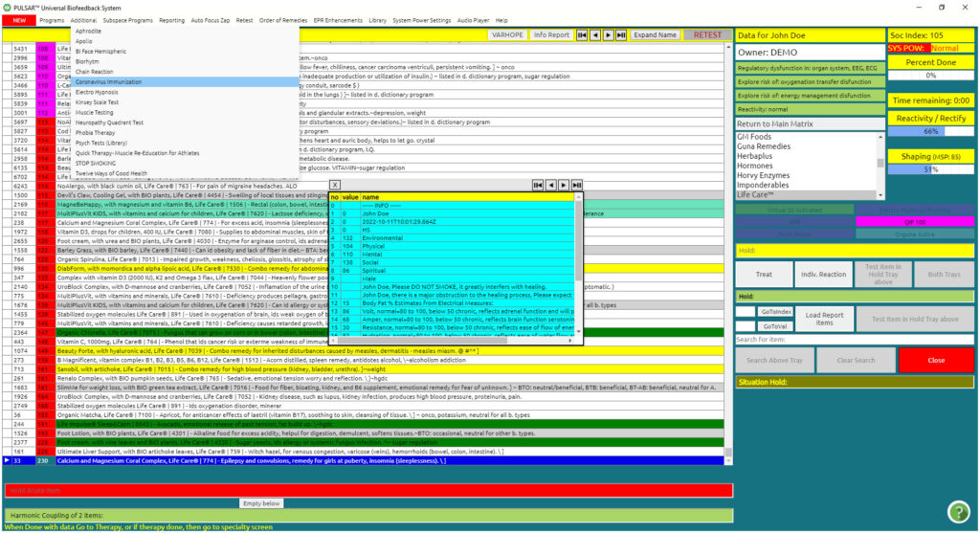Expand the Life Care dropdown arrow
980x533 pixels.
[x=881, y=194]
